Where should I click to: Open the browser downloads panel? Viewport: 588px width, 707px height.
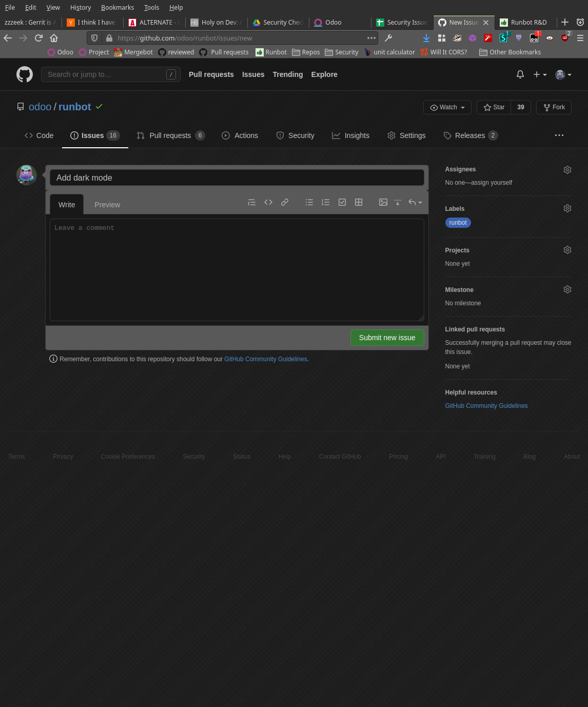click(x=426, y=38)
